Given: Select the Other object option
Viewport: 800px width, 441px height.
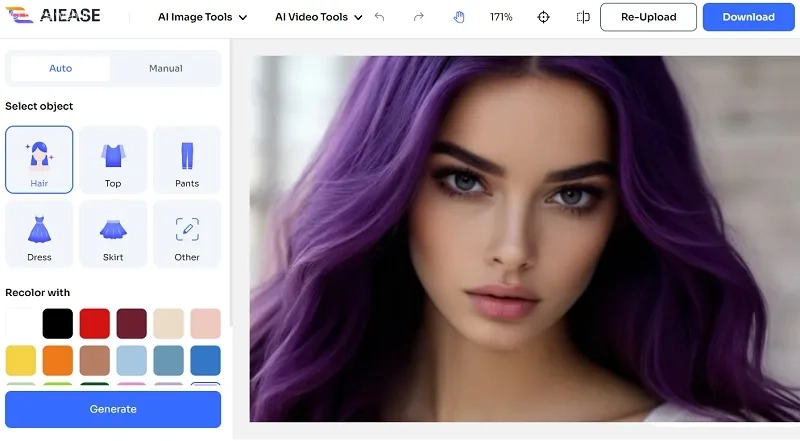Looking at the screenshot, I should (x=187, y=234).
